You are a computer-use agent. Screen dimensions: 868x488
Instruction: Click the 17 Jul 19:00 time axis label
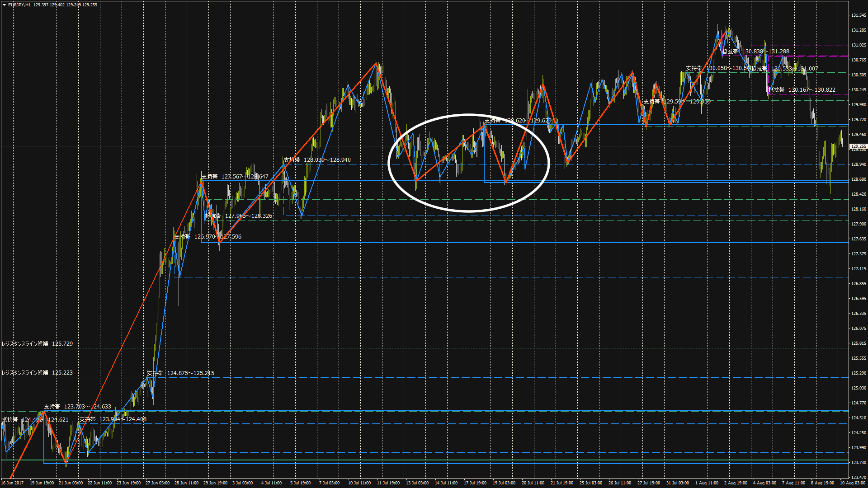click(475, 483)
